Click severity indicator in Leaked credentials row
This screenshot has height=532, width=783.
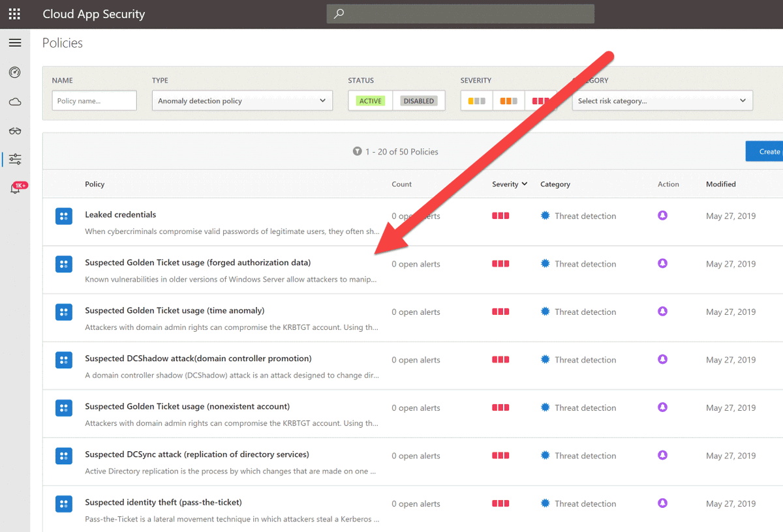[x=500, y=216]
